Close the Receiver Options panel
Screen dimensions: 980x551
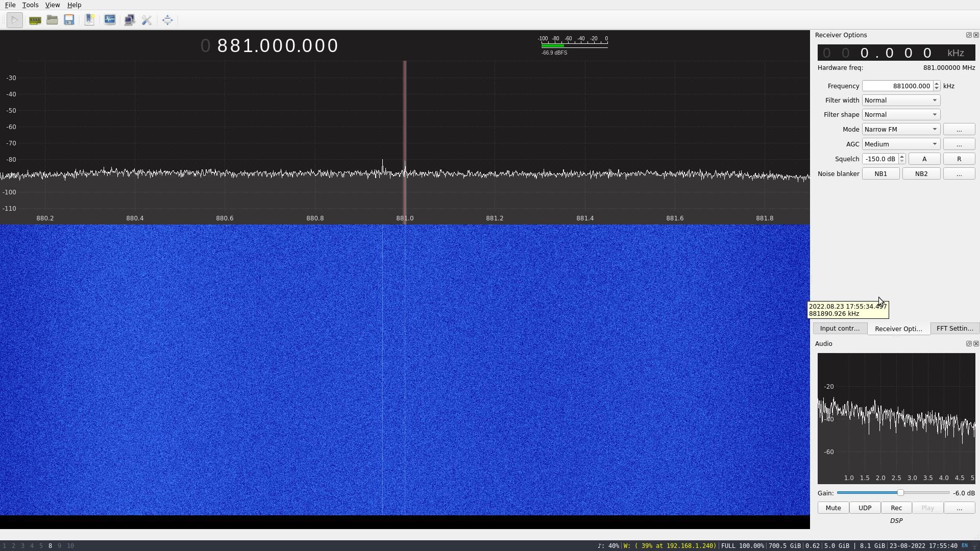pos(976,35)
